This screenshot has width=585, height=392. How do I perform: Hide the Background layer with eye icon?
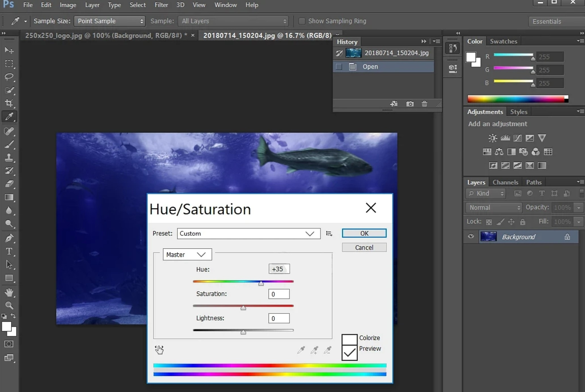[471, 236]
